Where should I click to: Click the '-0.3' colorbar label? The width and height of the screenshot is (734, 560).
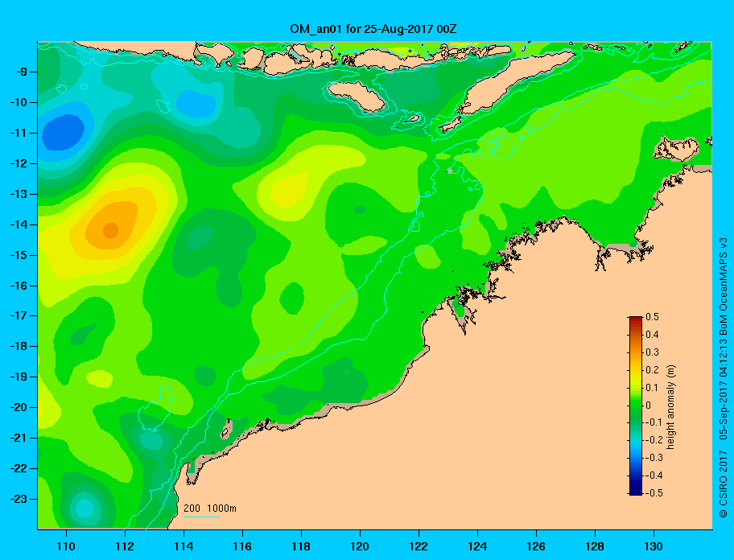coord(654,458)
